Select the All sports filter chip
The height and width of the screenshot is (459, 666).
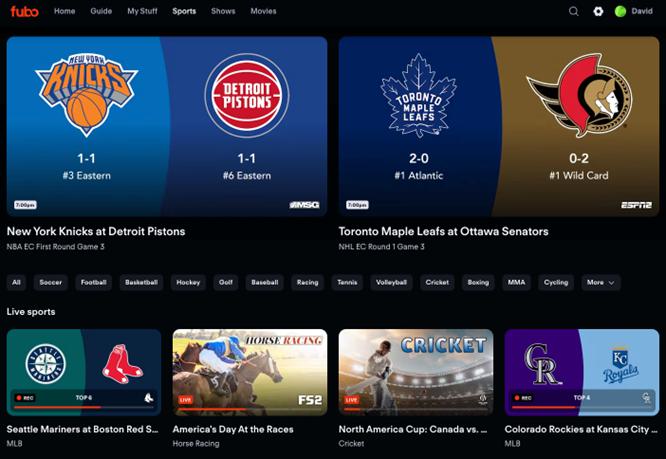click(x=16, y=282)
